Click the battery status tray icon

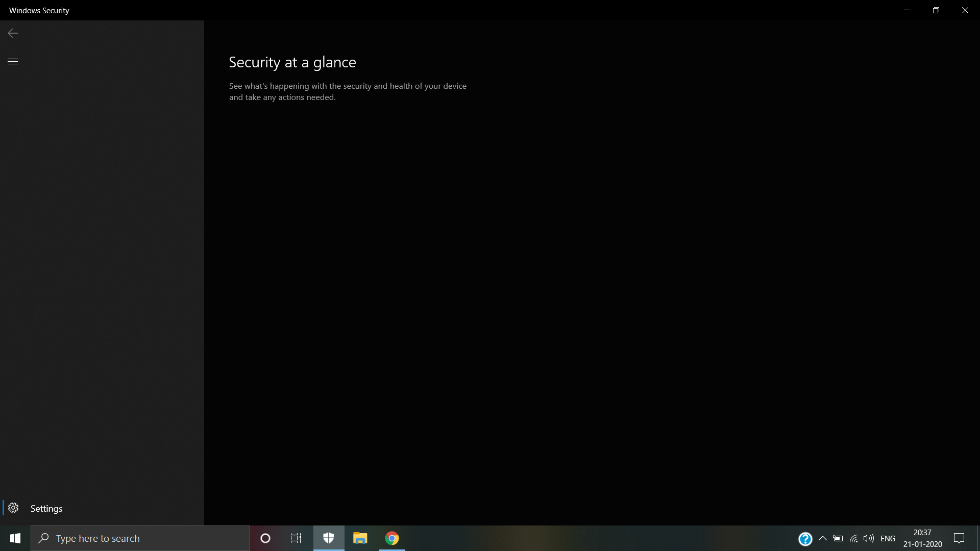838,538
